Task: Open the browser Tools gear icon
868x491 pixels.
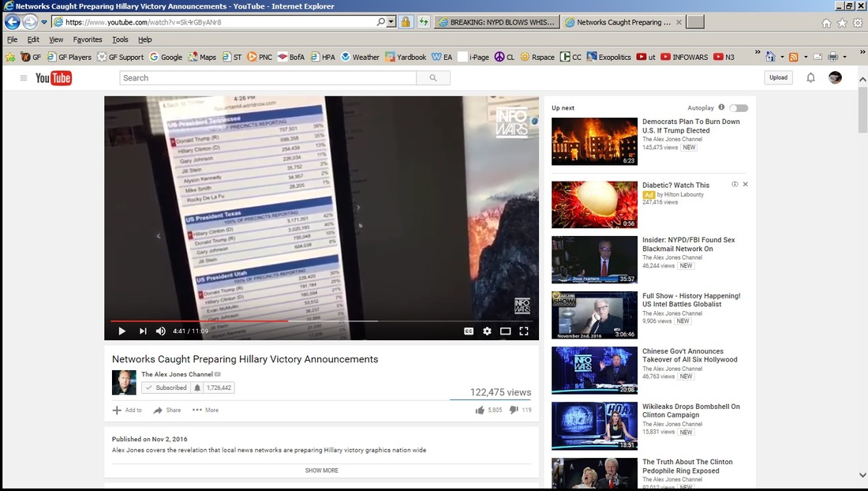Action: 858,23
